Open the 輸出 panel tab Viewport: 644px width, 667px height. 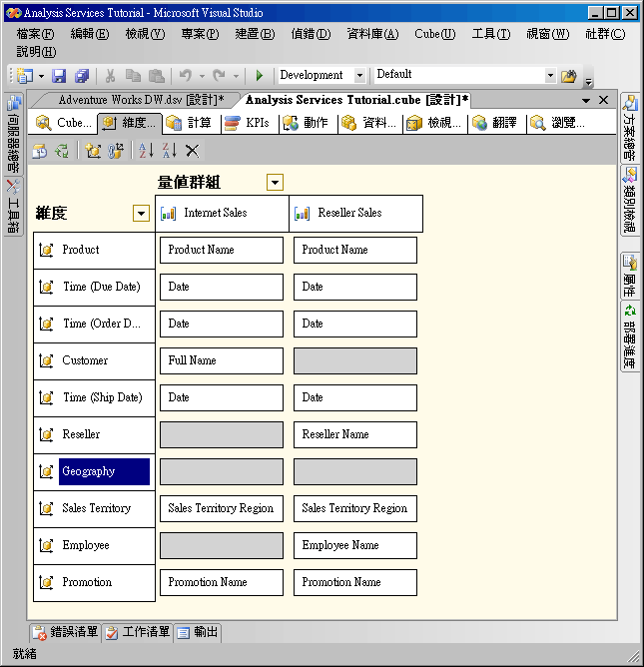198,632
